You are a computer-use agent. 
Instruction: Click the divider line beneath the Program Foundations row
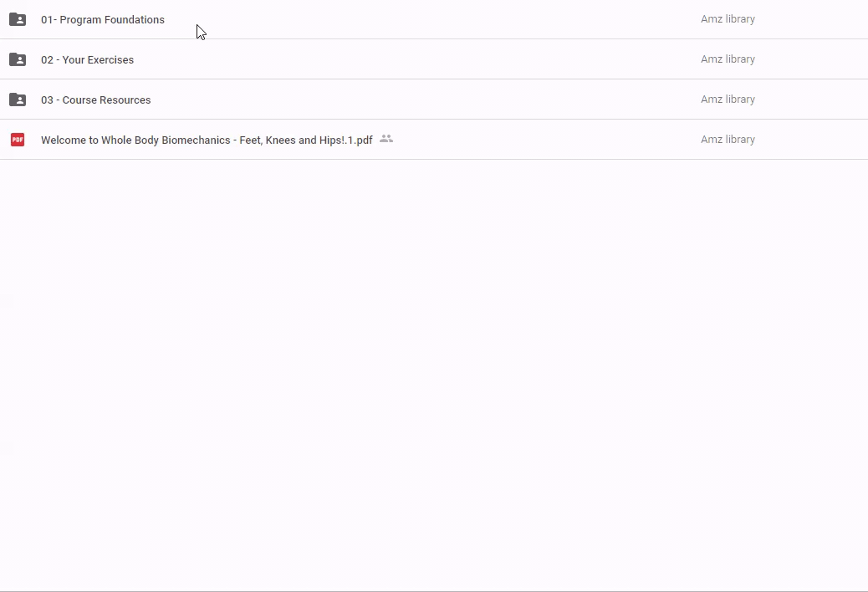434,38
